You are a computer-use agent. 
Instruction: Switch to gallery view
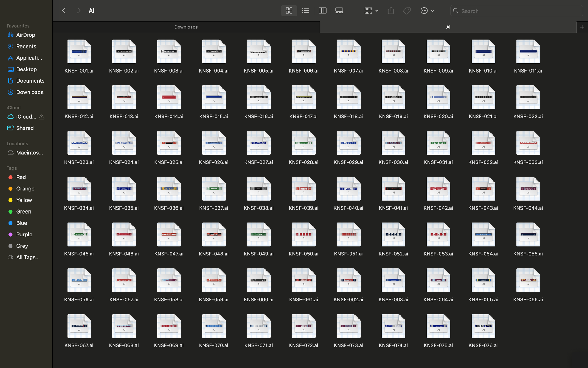point(339,10)
